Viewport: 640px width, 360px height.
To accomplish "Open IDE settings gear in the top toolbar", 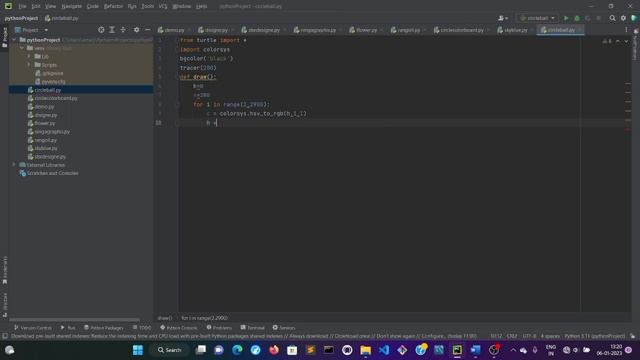I will click(x=623, y=18).
